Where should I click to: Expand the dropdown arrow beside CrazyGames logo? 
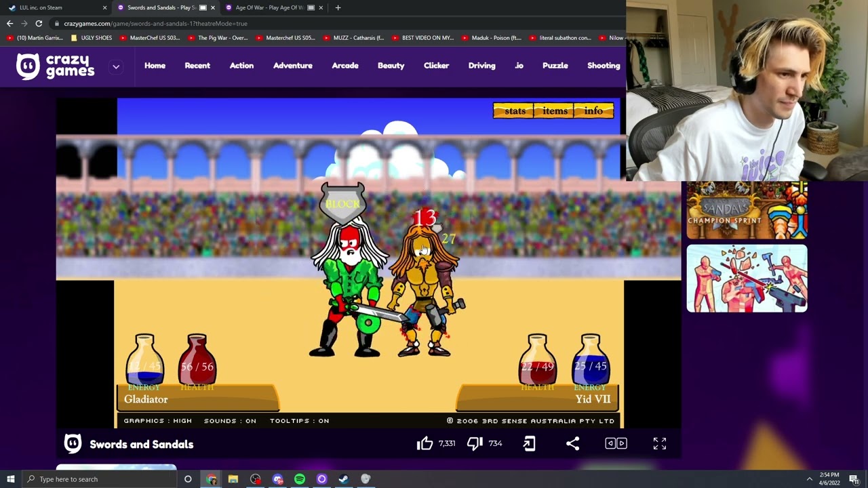tap(116, 66)
